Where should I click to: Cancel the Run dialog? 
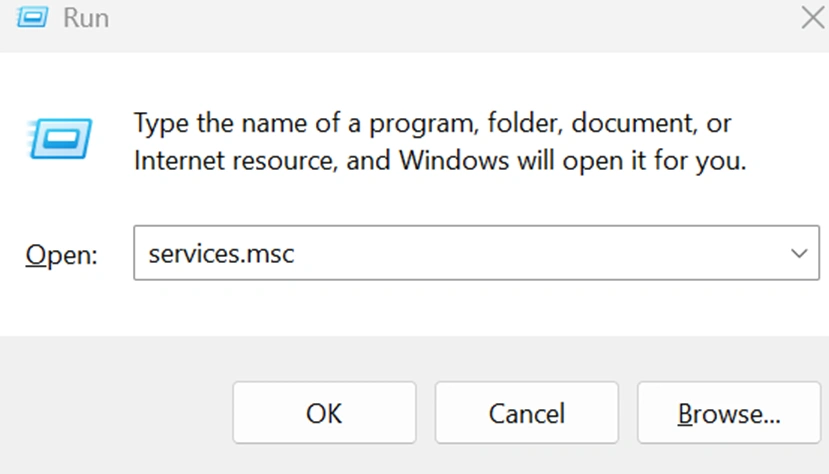pos(527,412)
